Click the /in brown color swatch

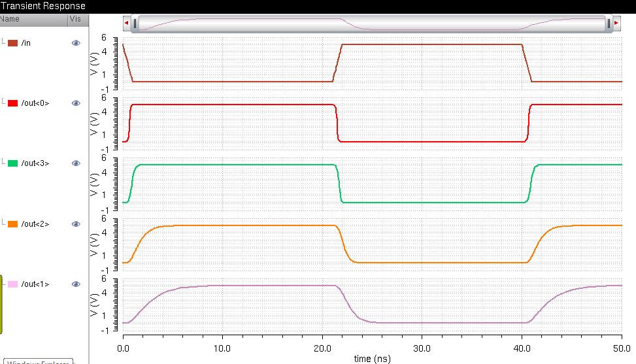point(12,43)
